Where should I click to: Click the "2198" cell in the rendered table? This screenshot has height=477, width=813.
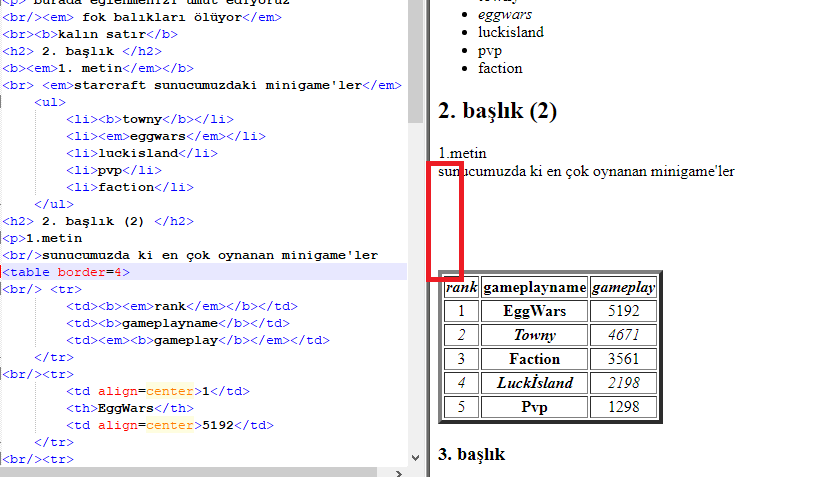click(624, 383)
